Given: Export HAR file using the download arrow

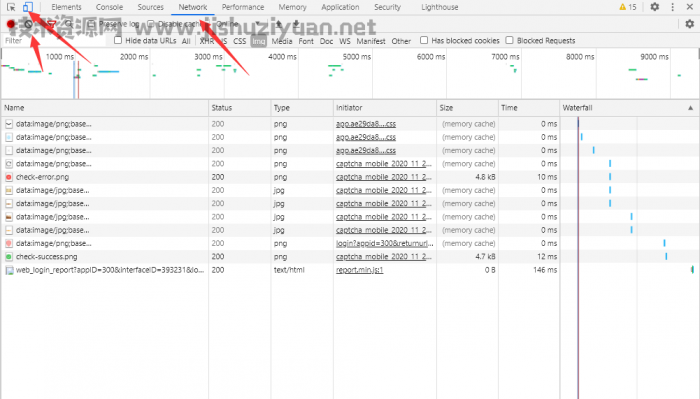Looking at the screenshot, I should tap(296, 24).
